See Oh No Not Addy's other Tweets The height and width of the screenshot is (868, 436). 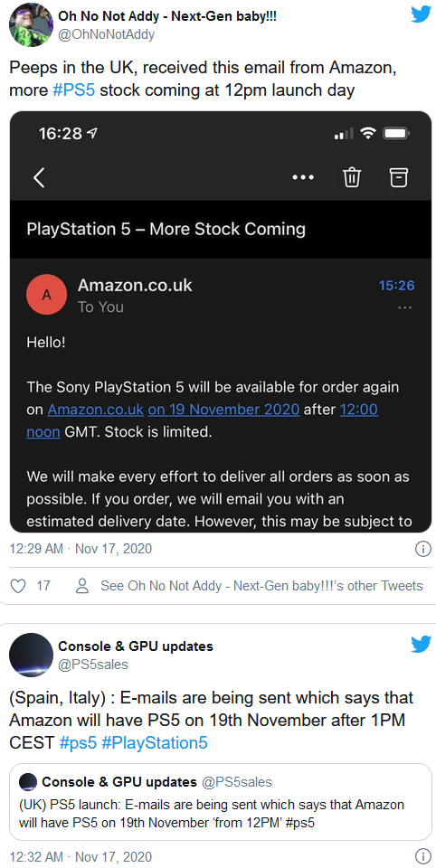point(250,586)
